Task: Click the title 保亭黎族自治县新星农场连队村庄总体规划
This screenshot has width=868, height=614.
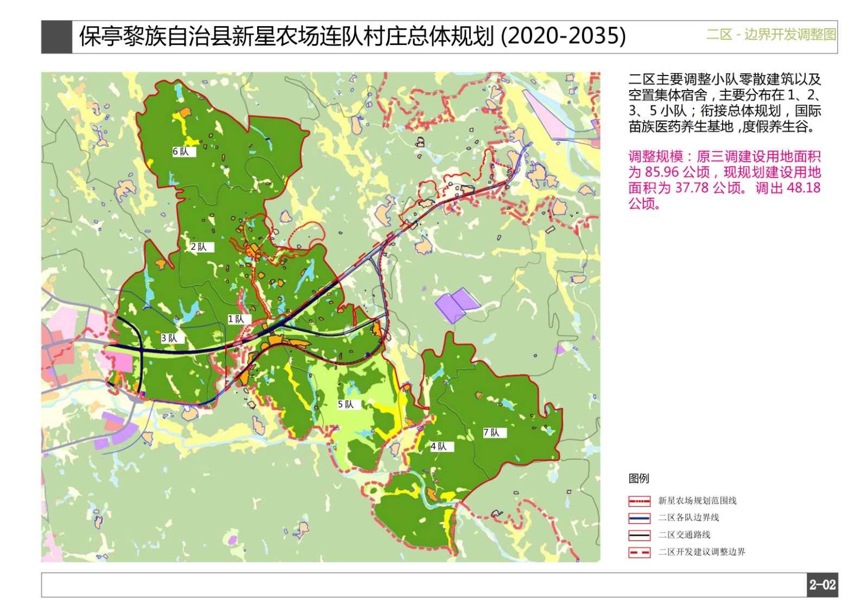Action: click(x=287, y=36)
